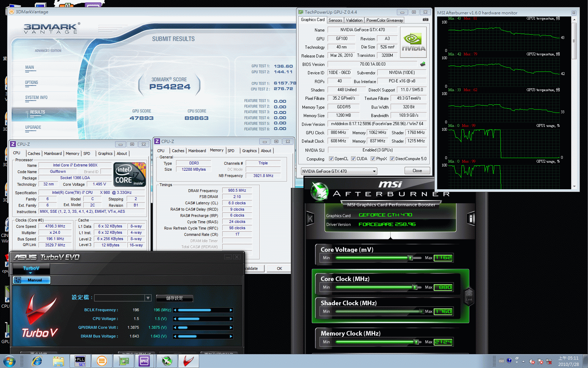This screenshot has width=588, height=368.
Task: Click the BIOS save chip icon in GPU-Z
Action: [x=423, y=64]
